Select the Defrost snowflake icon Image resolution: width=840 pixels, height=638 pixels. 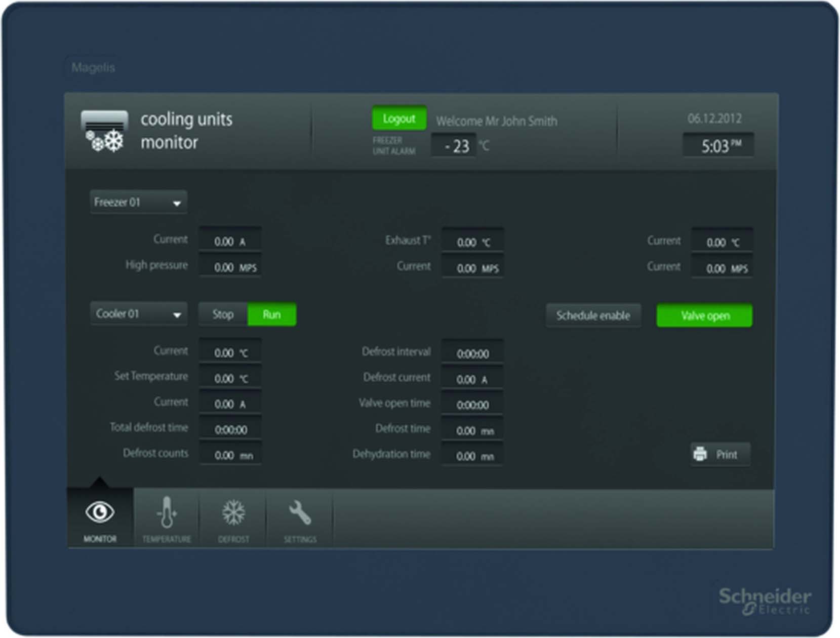[233, 512]
